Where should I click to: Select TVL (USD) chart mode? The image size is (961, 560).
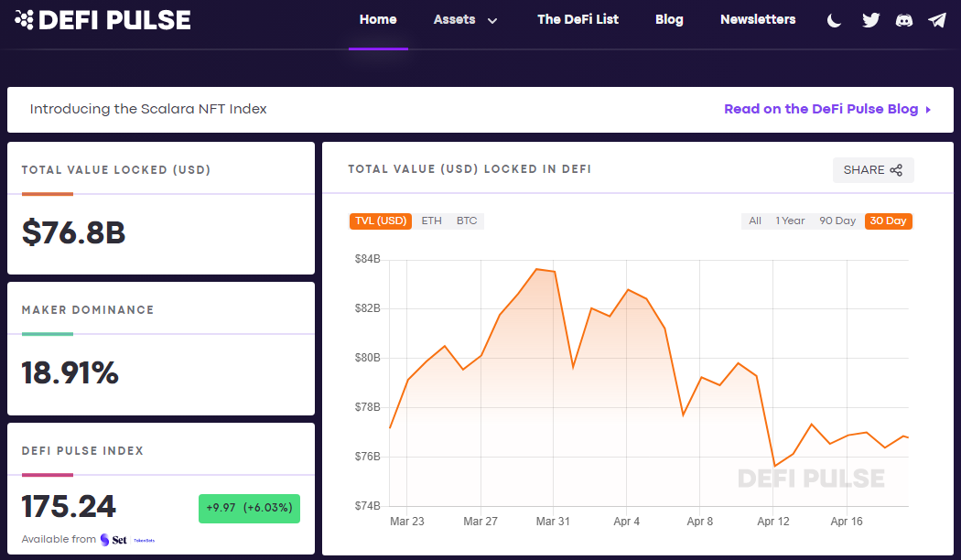click(x=381, y=221)
